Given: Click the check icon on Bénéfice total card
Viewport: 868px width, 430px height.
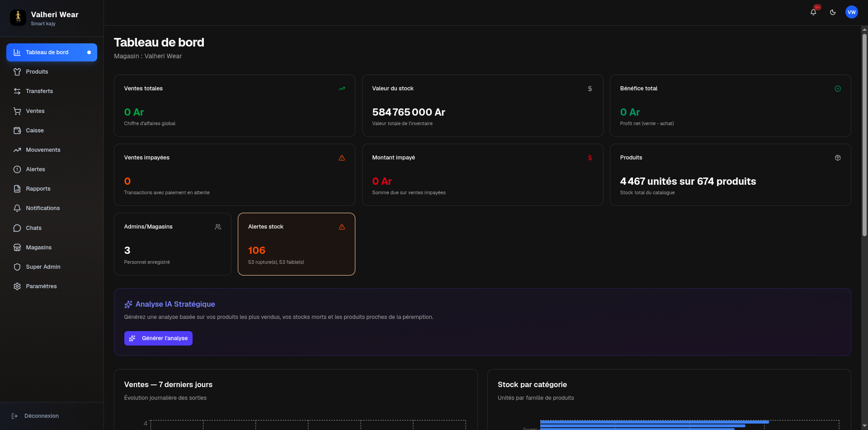Looking at the screenshot, I should [838, 89].
